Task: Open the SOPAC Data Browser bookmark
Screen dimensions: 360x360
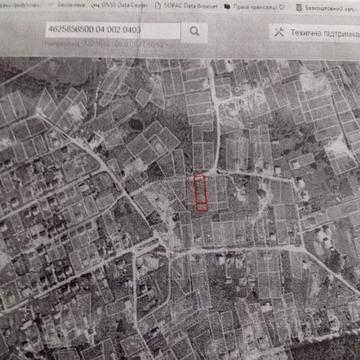Action: point(186,6)
